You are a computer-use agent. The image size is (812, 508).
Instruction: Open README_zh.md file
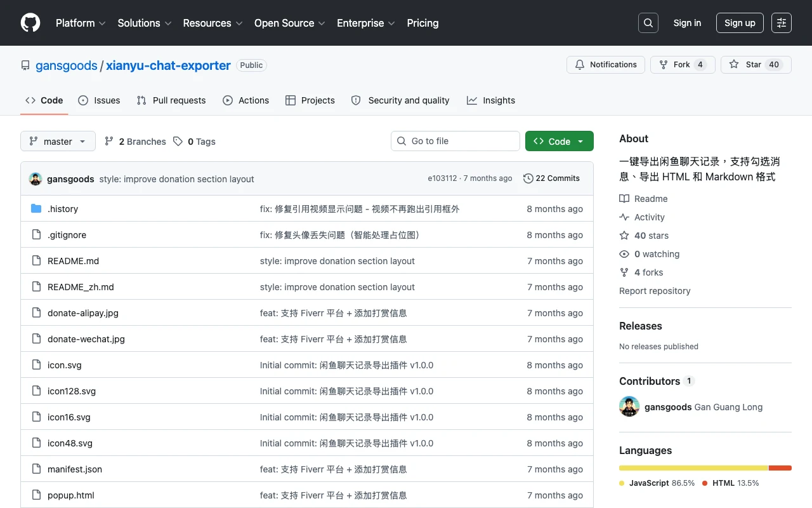pos(81,287)
